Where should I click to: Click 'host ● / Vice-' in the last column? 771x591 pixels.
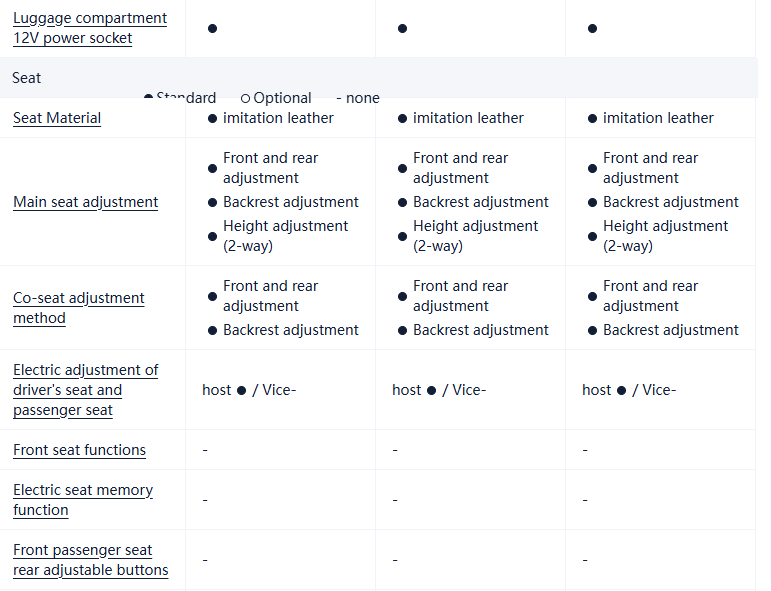629,390
